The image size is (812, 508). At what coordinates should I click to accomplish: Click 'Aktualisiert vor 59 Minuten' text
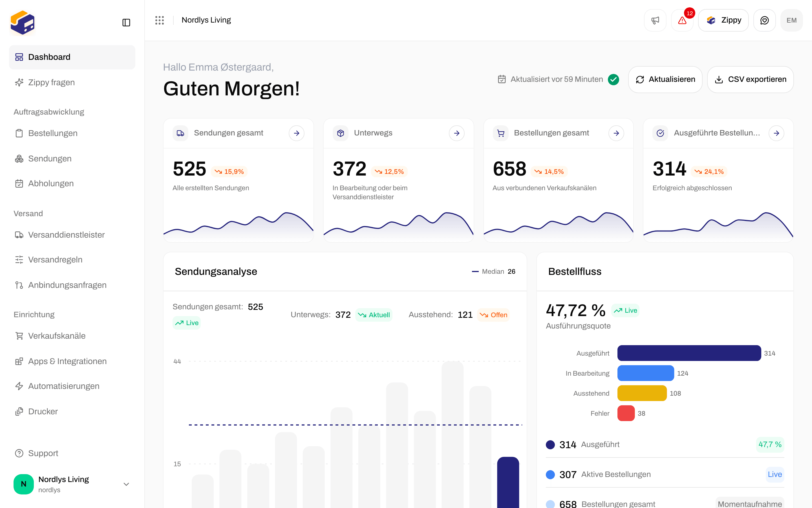pyautogui.click(x=557, y=79)
